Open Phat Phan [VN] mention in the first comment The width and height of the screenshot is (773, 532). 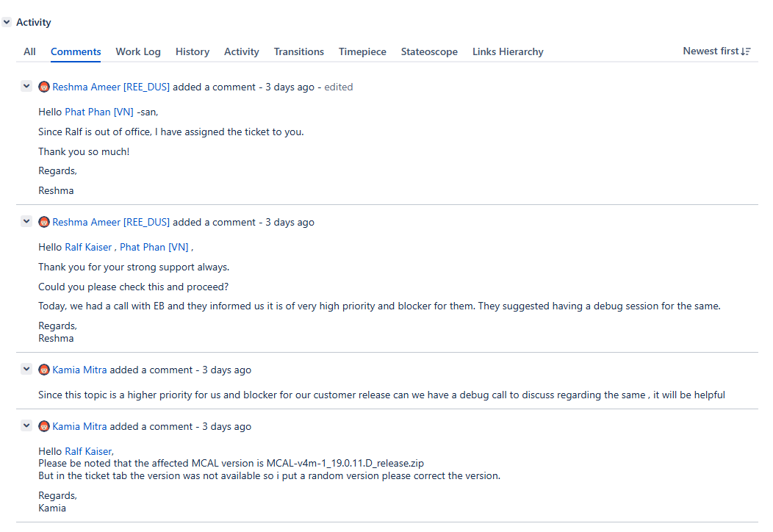[x=99, y=112]
